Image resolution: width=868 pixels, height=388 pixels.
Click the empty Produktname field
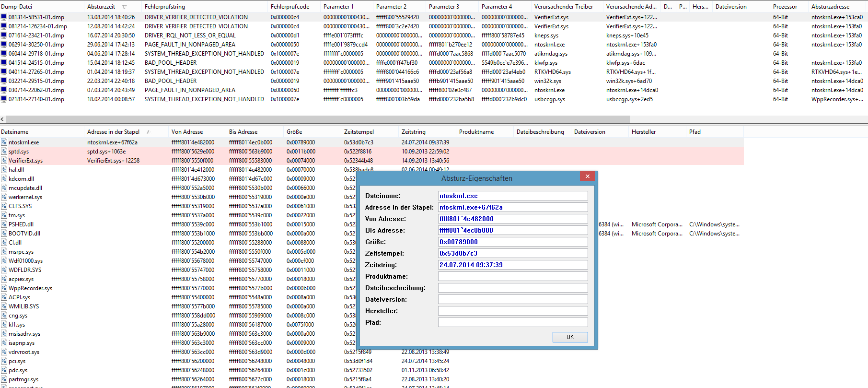[513, 276]
